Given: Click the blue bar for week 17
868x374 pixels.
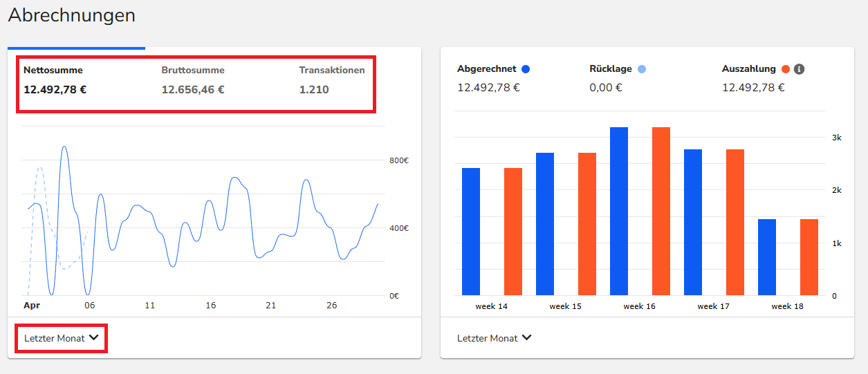Looking at the screenshot, I should pyautogui.click(x=693, y=223).
